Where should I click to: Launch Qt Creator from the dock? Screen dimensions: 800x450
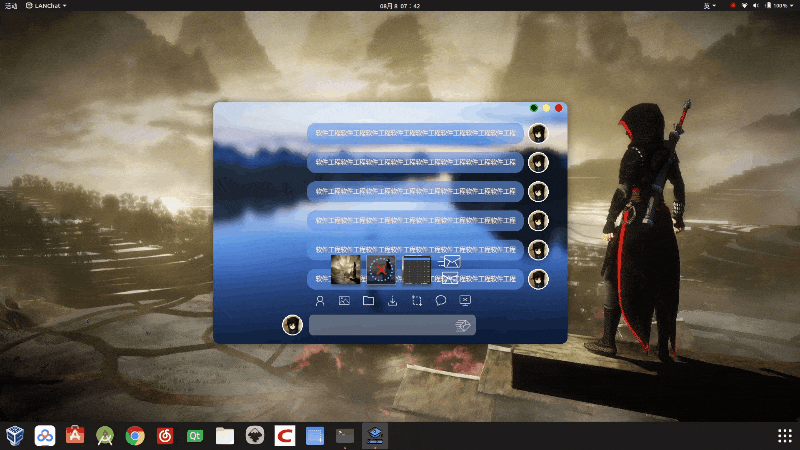(x=195, y=436)
